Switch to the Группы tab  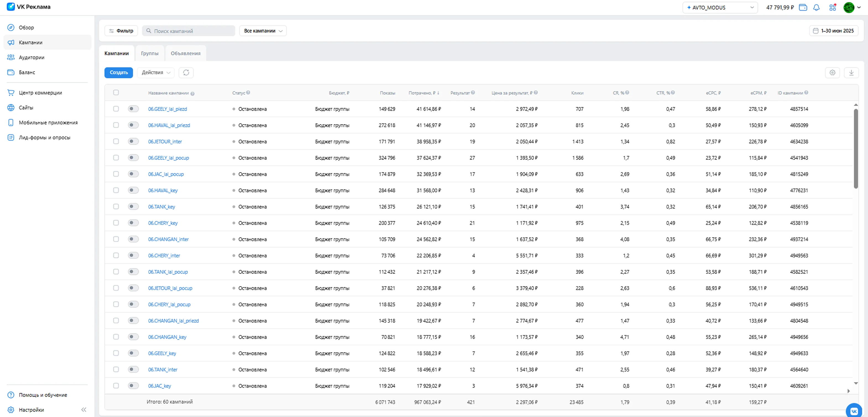click(150, 53)
